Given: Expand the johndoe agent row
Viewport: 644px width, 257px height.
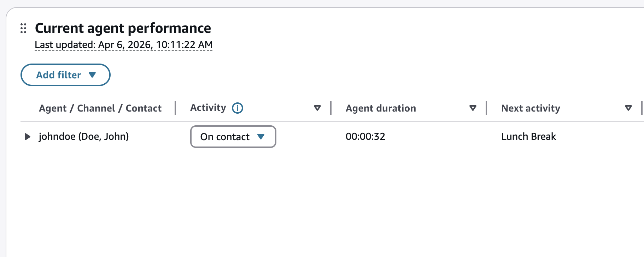Looking at the screenshot, I should click(27, 137).
